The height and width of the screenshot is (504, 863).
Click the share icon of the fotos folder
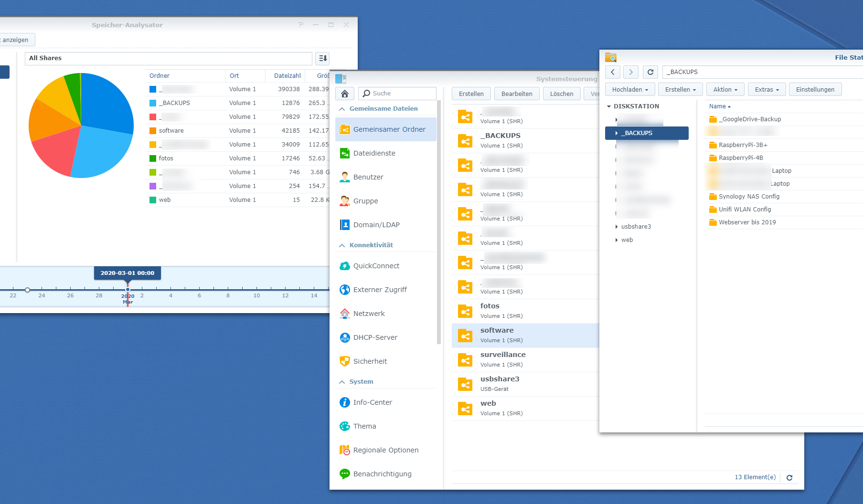(x=465, y=311)
